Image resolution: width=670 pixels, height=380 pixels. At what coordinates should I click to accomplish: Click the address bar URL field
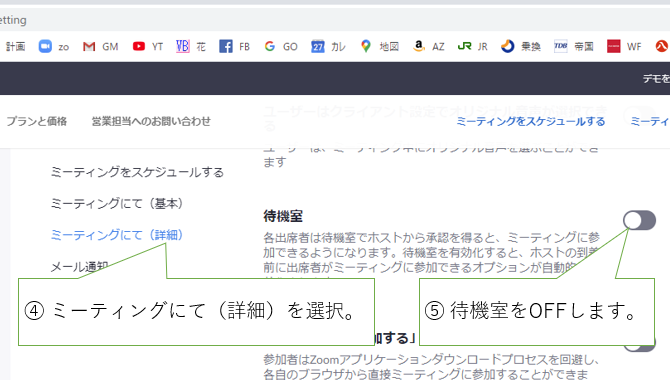click(x=335, y=20)
